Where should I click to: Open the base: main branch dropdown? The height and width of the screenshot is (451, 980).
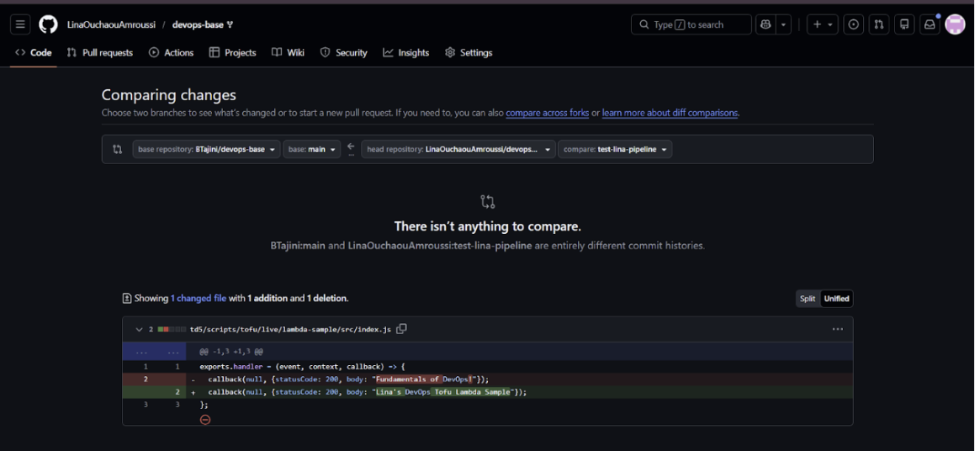click(x=311, y=150)
